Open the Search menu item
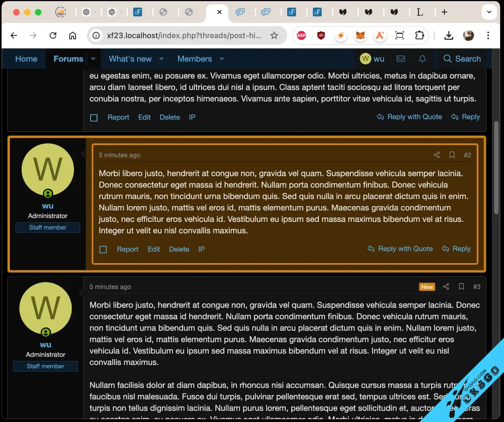The image size is (504, 422). click(462, 59)
